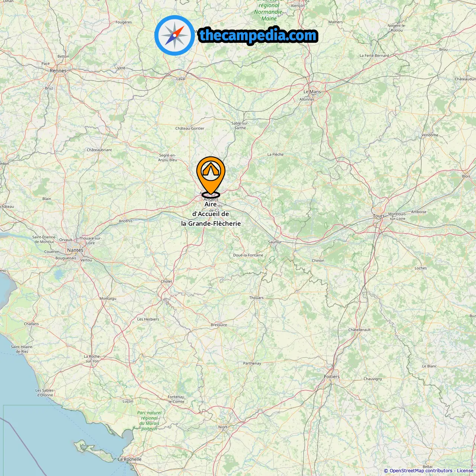Screen dimensions: 476x476
Task: Click the License link
Action: pos(465,470)
